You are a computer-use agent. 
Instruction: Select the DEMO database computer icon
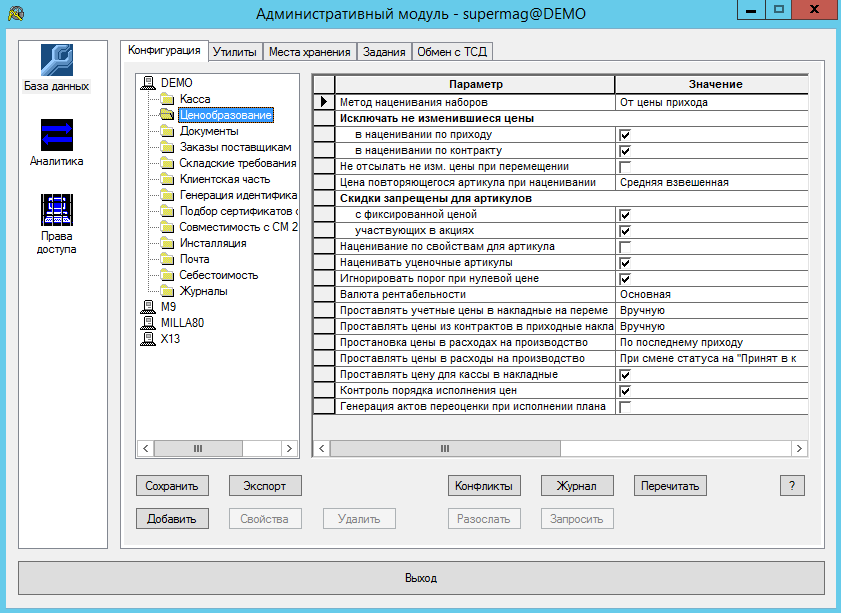pyautogui.click(x=147, y=83)
